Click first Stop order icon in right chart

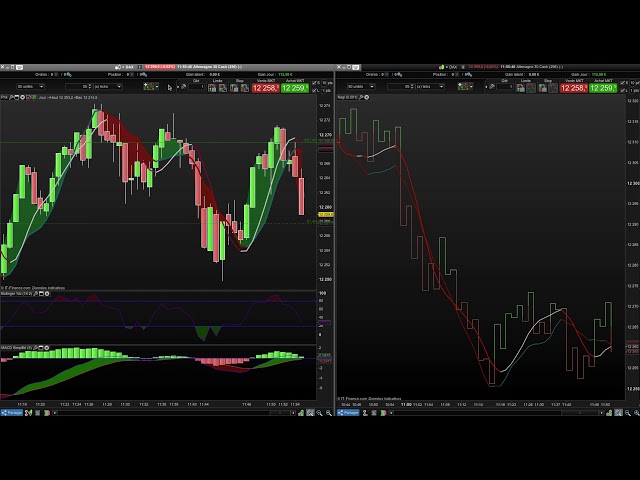point(542,88)
